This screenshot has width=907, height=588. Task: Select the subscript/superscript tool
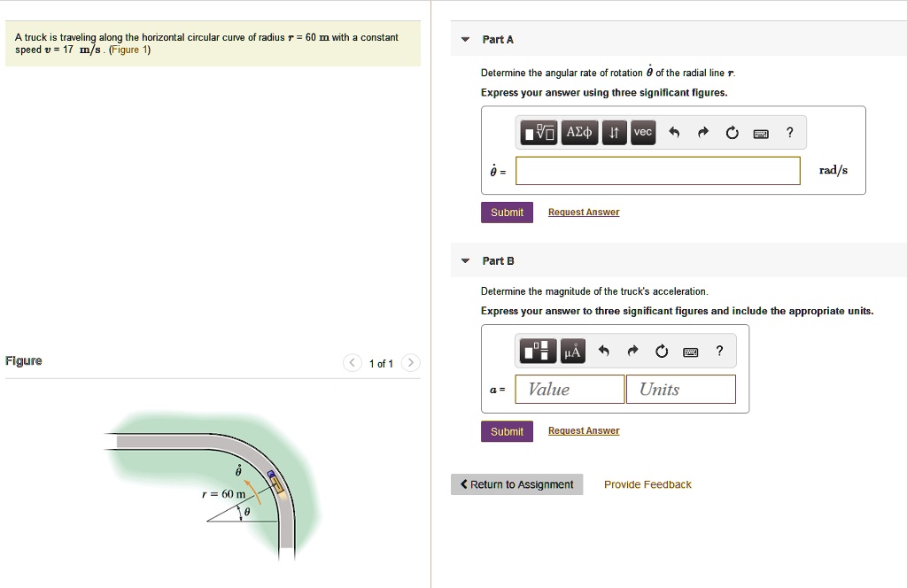pyautogui.click(x=614, y=132)
